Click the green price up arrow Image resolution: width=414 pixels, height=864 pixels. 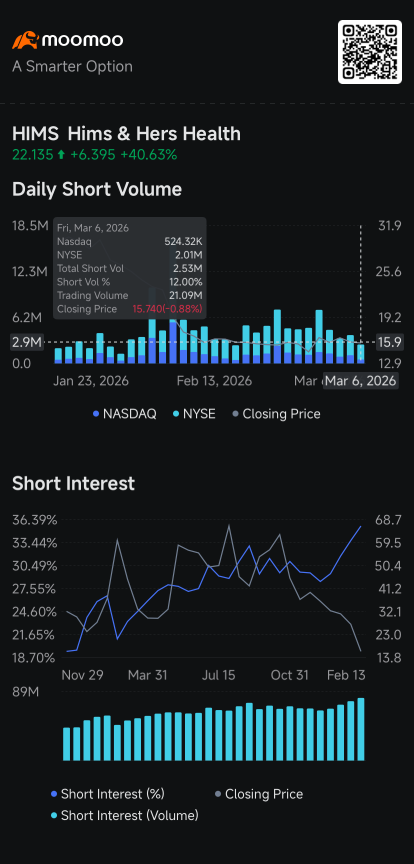(x=61, y=155)
